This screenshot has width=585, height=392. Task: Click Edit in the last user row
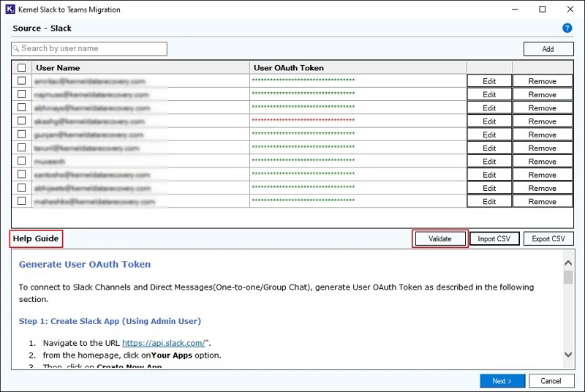[x=489, y=201]
